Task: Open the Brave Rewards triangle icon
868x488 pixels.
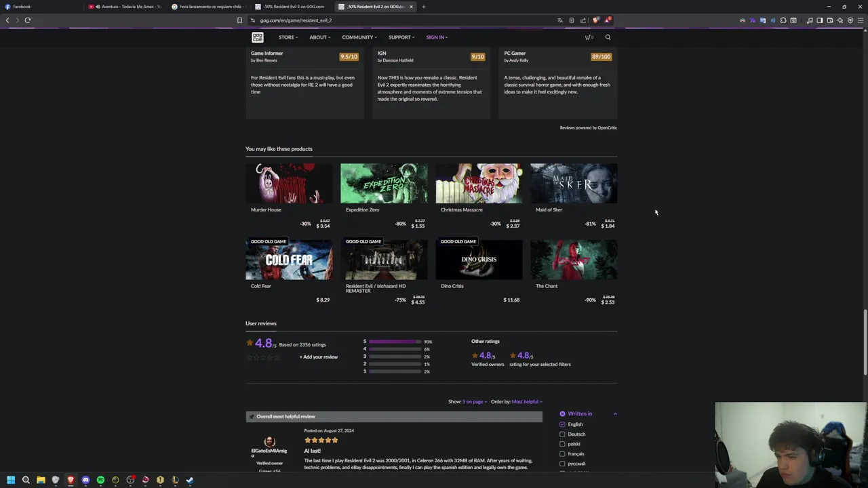Action: click(x=608, y=20)
